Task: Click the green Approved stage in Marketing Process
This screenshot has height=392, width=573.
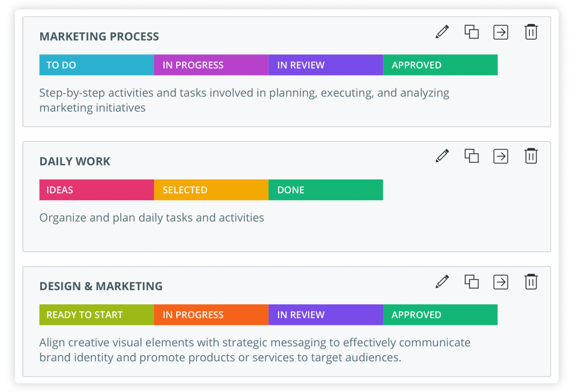Action: click(x=440, y=65)
